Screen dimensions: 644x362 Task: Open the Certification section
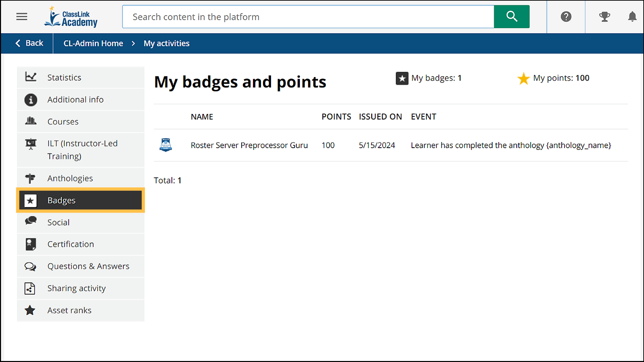(70, 244)
